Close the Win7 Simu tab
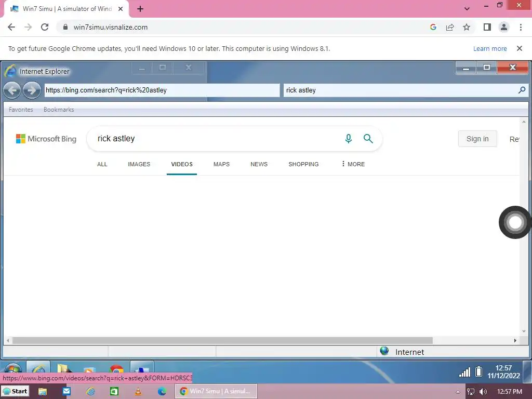Viewport: 532px width, 399px height. (x=121, y=9)
